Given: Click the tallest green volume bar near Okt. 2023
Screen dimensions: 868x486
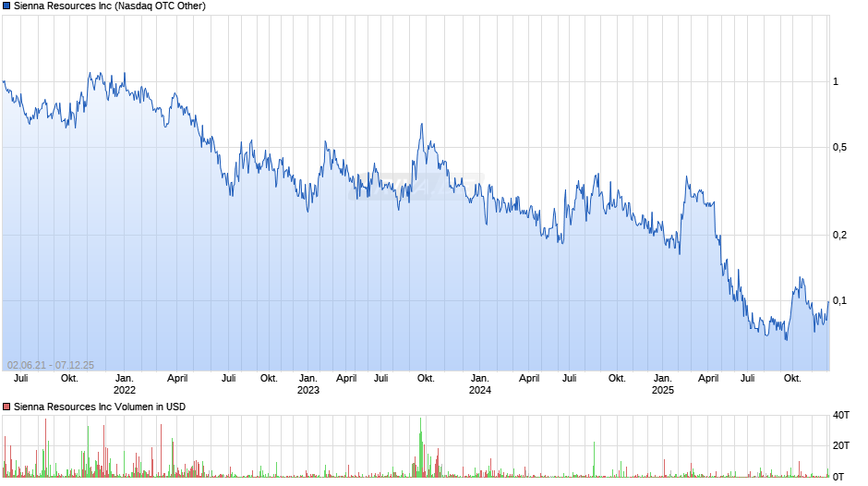Looking at the screenshot, I should pos(421,446).
